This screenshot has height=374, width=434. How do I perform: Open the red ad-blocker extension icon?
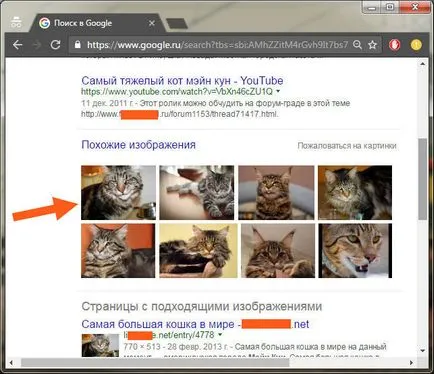395,45
